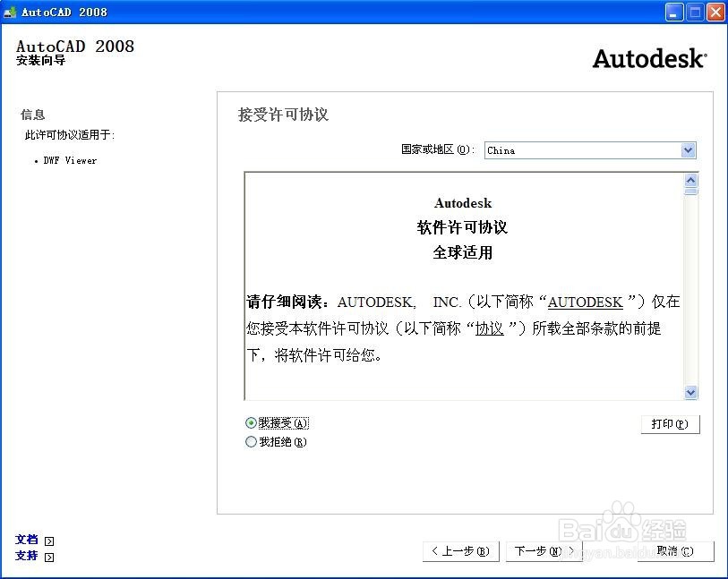This screenshot has width=728, height=579.
Task: Click the license text scrollbar up arrow
Action: pyautogui.click(x=691, y=181)
